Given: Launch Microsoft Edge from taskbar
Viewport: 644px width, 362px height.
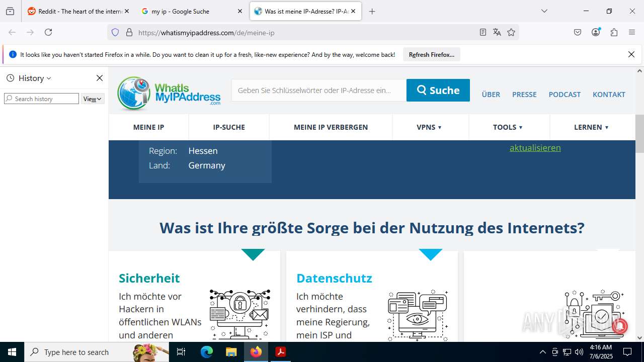Looking at the screenshot, I should [207, 352].
